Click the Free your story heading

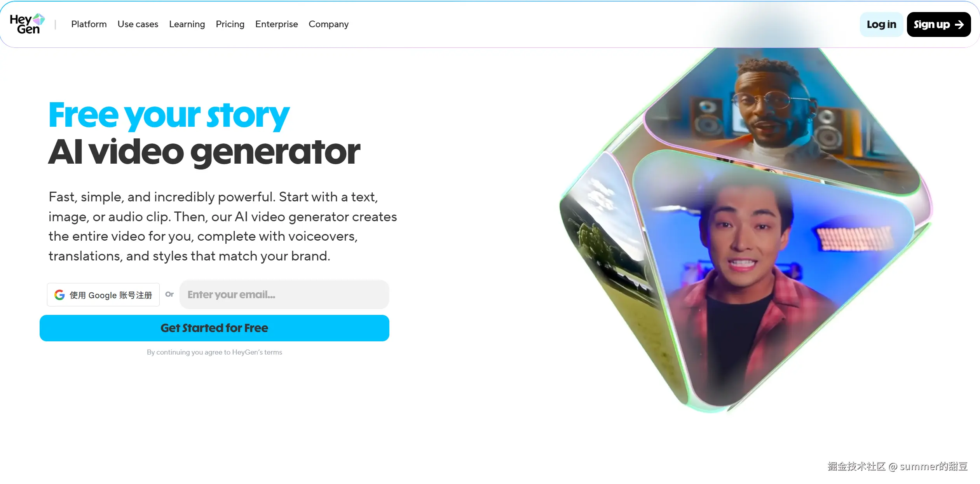coord(169,115)
